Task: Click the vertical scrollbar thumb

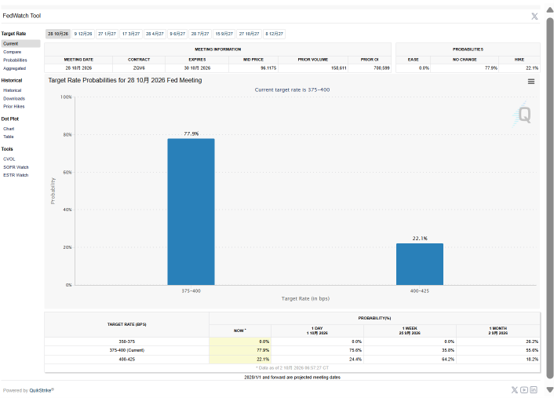Action: (550, 198)
